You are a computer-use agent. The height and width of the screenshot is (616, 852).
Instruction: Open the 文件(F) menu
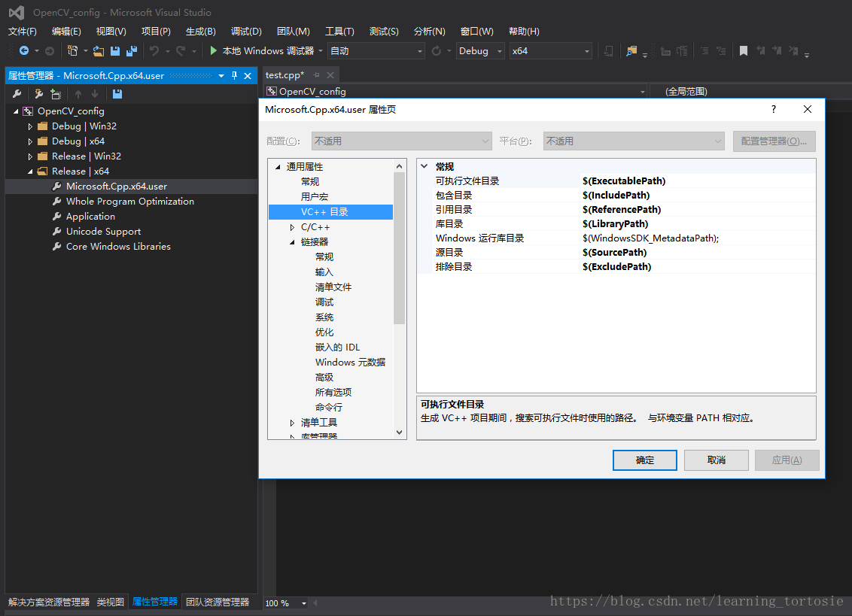[23, 32]
